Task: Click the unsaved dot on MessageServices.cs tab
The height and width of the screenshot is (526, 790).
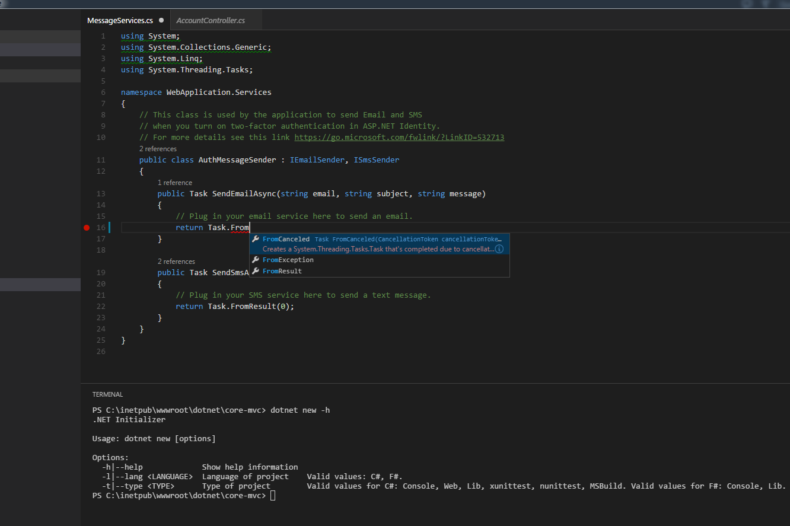Action: (162, 20)
